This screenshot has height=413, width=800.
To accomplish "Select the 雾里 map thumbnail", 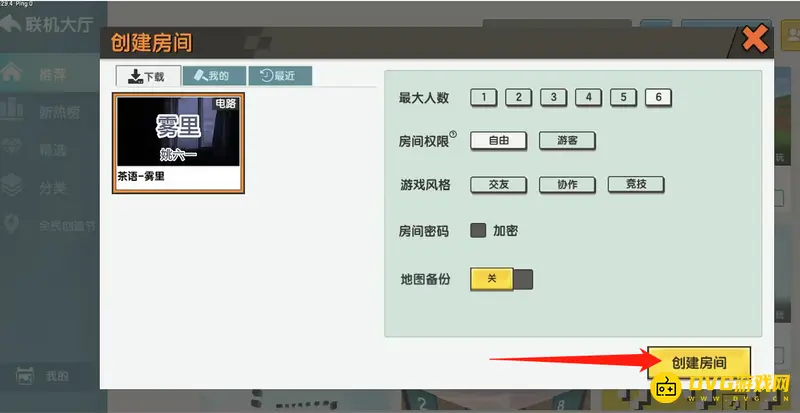I will [179, 132].
